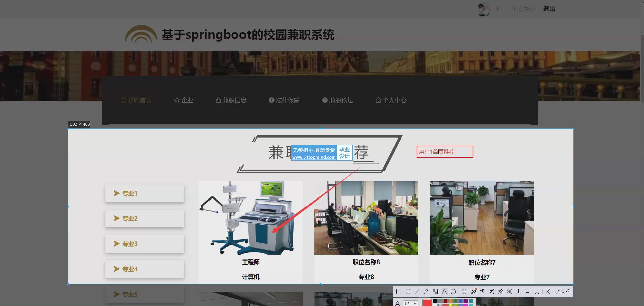Select the 专业3 category
The height and width of the screenshot is (306, 644).
click(144, 244)
